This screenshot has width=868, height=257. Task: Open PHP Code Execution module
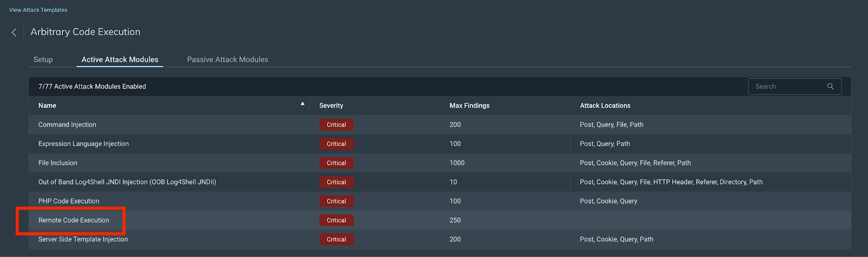pyautogui.click(x=69, y=201)
